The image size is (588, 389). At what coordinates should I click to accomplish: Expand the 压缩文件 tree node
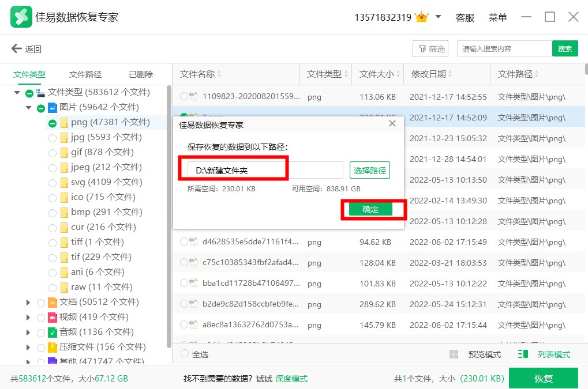[x=28, y=347]
